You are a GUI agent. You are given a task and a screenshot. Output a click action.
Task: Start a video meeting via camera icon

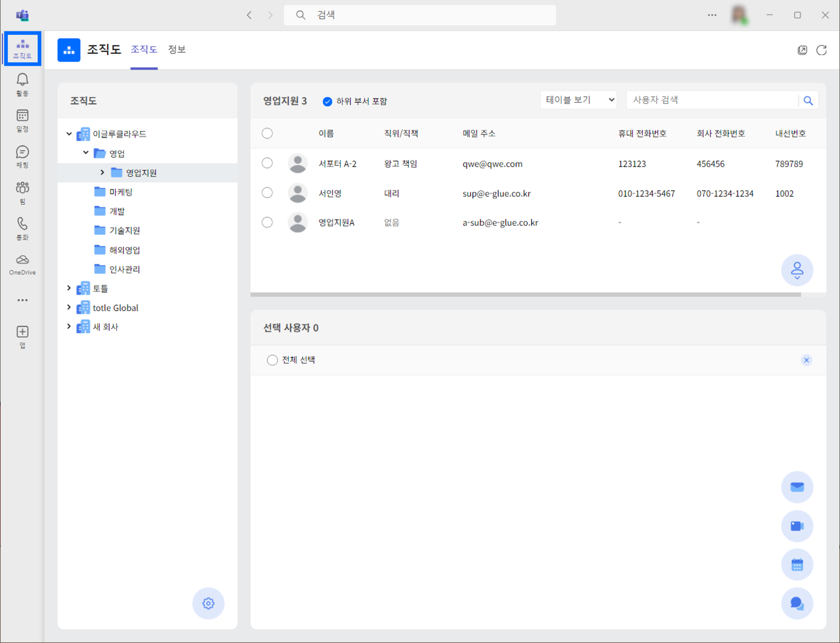pyautogui.click(x=797, y=526)
